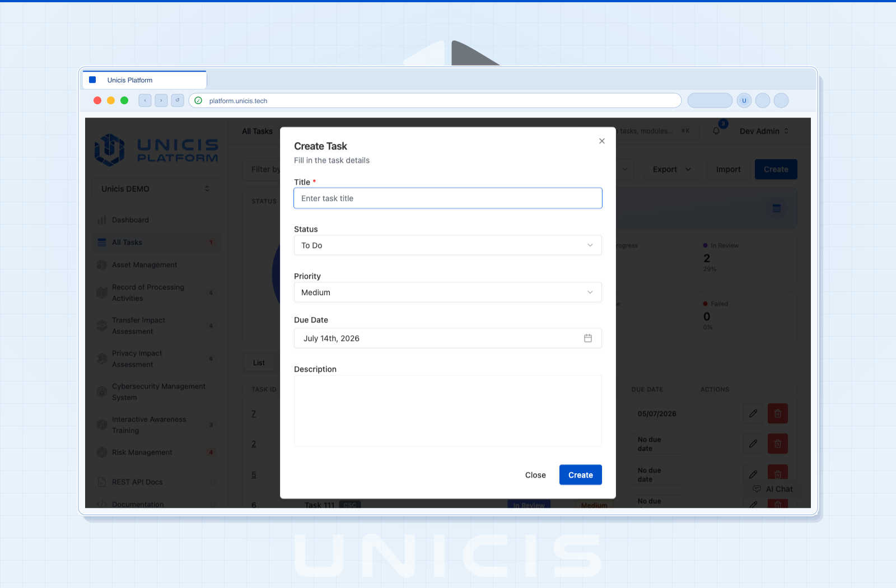Open the Priority dropdown showing Medium
Viewport: 896px width, 588px height.
click(x=448, y=292)
